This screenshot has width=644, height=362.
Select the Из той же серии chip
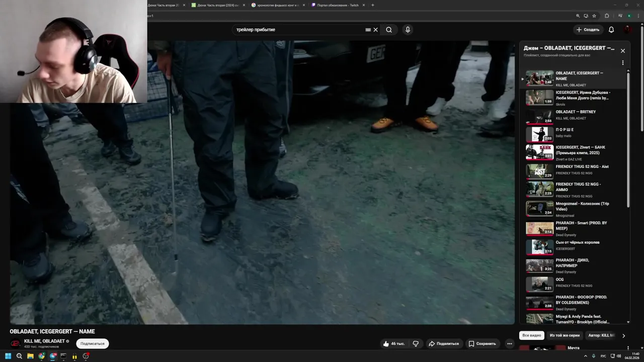[x=565, y=335]
